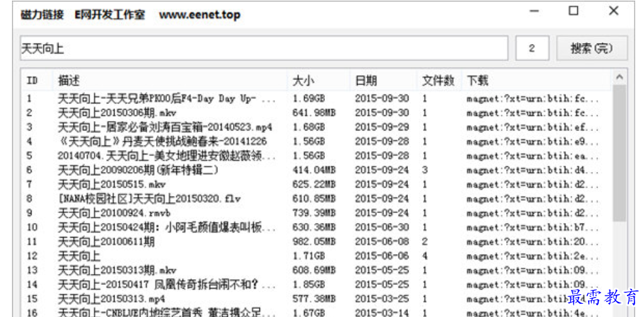644x317 pixels.
Task: Select row 《天天向上》丹麦天使挑战鲍春来-20141226
Action: [x=317, y=141]
